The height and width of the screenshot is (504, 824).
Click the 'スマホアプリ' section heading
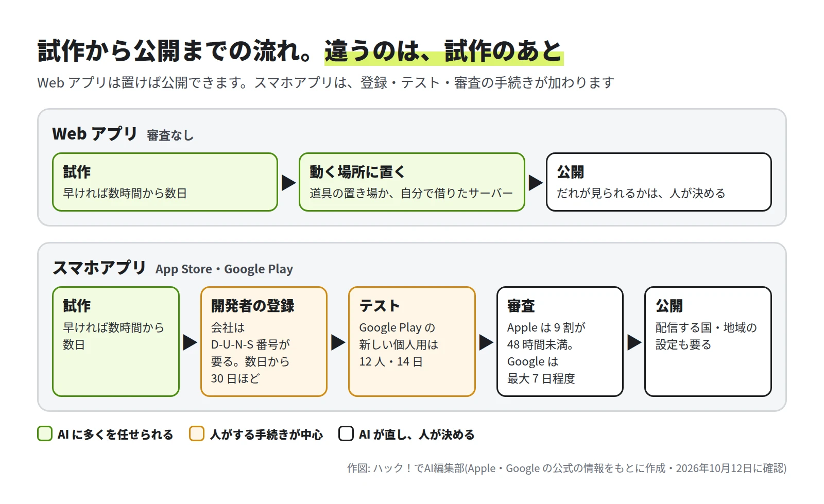click(x=99, y=268)
